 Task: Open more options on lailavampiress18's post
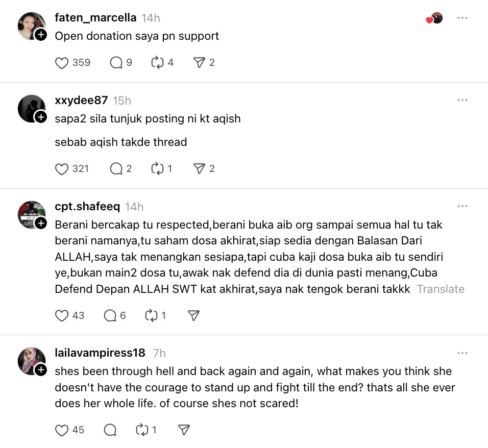pyautogui.click(x=462, y=353)
